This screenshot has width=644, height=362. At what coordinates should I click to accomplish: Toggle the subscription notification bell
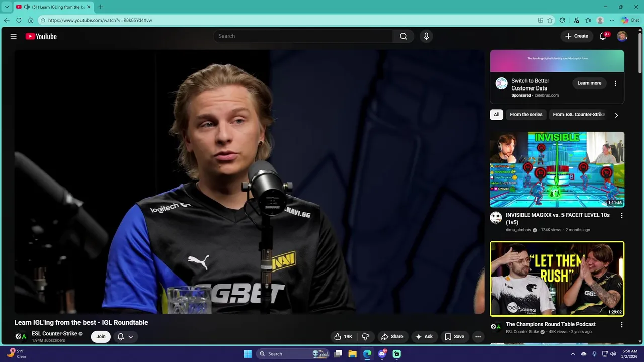(121, 337)
